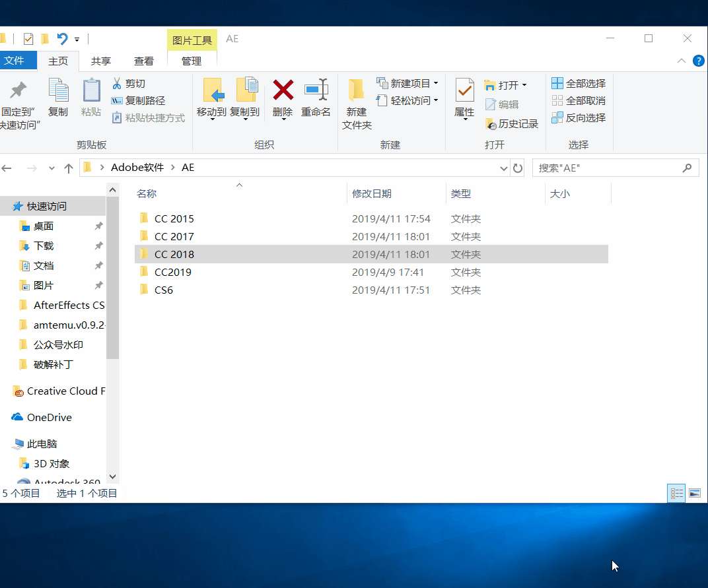Create new folder 新建文件夹
Viewport: 708px width, 588px height.
(x=357, y=104)
